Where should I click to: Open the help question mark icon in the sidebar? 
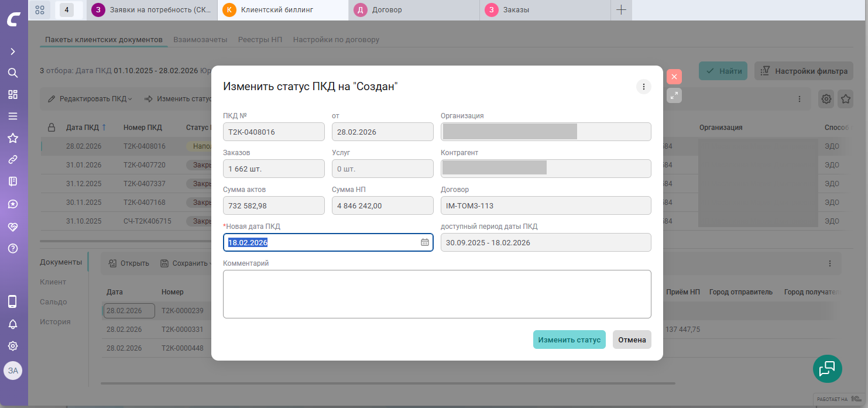(x=13, y=248)
